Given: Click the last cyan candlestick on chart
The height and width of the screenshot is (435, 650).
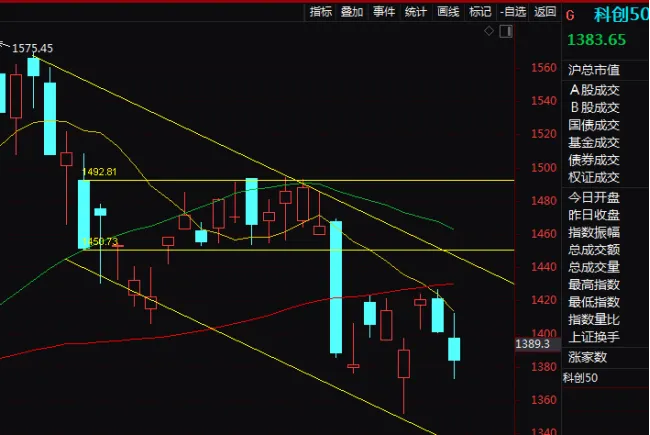Looking at the screenshot, I should tap(454, 349).
